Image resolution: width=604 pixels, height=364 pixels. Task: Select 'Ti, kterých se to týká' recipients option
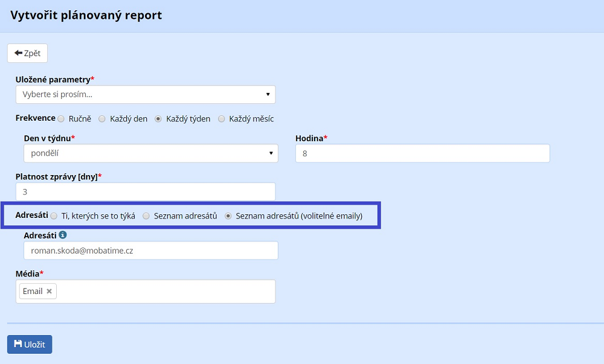[54, 216]
